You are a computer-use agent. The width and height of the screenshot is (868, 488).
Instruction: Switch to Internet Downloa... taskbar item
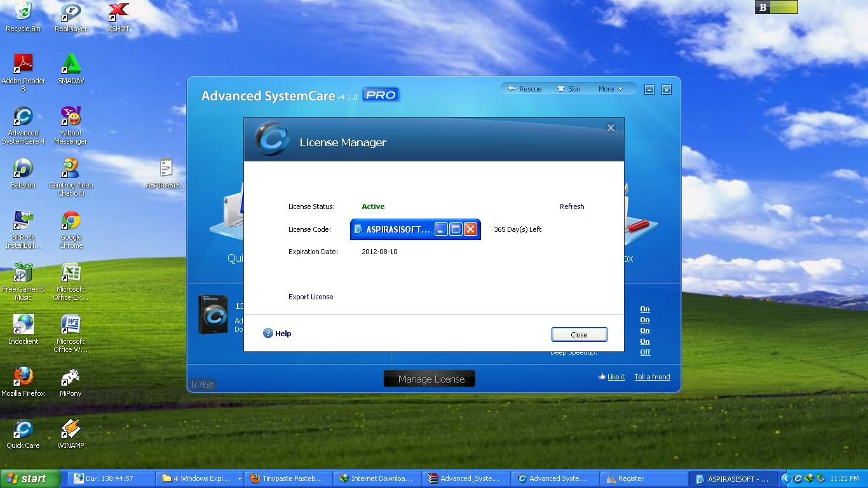[377, 478]
